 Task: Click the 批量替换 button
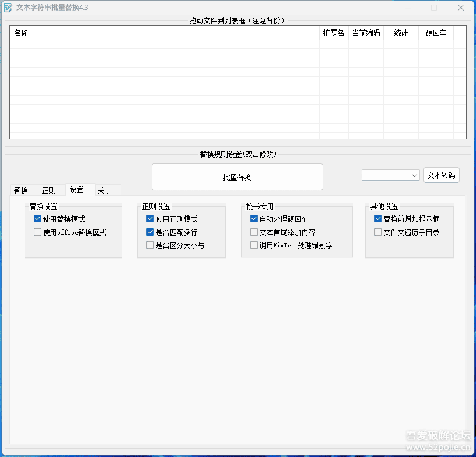[237, 177]
